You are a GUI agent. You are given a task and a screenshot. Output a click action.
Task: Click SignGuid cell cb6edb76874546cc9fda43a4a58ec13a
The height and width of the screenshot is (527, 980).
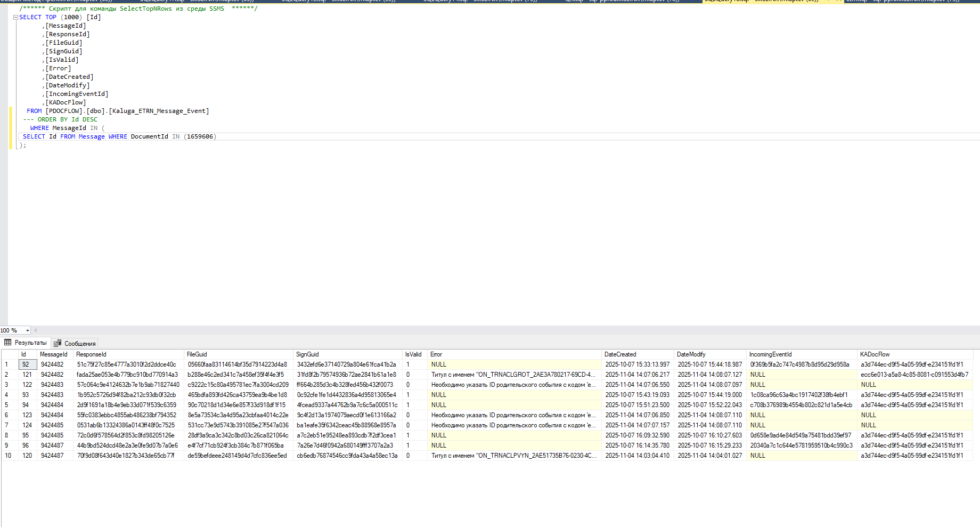tap(348, 456)
